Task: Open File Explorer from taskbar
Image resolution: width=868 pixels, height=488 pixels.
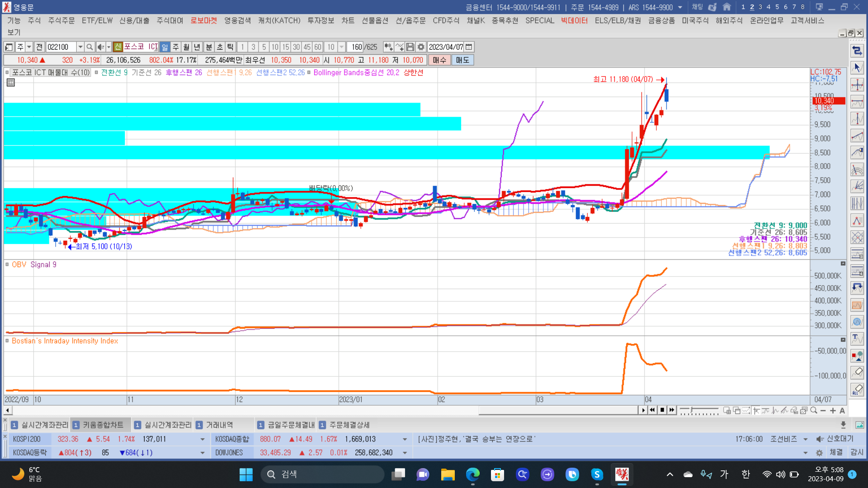Action: click(x=448, y=474)
